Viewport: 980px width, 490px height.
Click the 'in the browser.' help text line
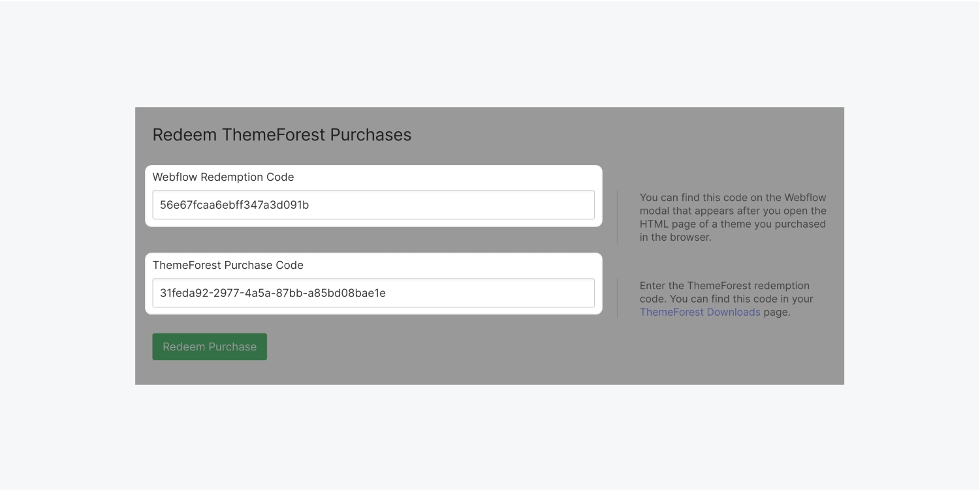(675, 237)
